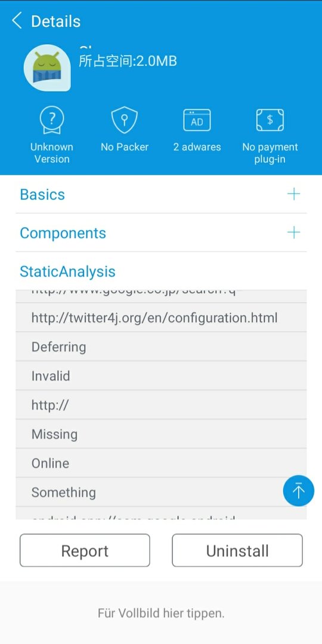Collapse the StaticAnalysis section header
The width and height of the screenshot is (322, 644).
[161, 271]
